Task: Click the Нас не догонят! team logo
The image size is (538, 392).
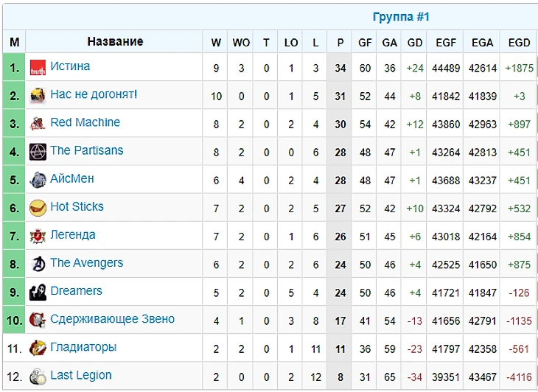Action: (38, 96)
